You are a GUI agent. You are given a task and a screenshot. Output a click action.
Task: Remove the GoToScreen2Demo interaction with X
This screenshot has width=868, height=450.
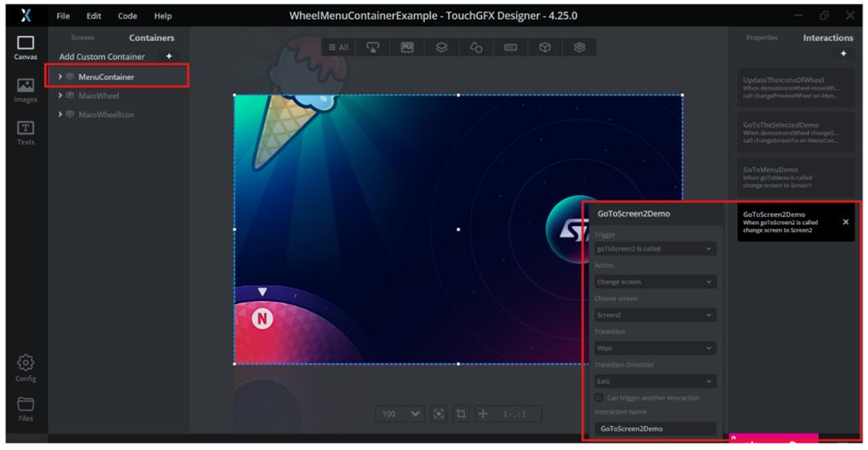[x=845, y=222]
